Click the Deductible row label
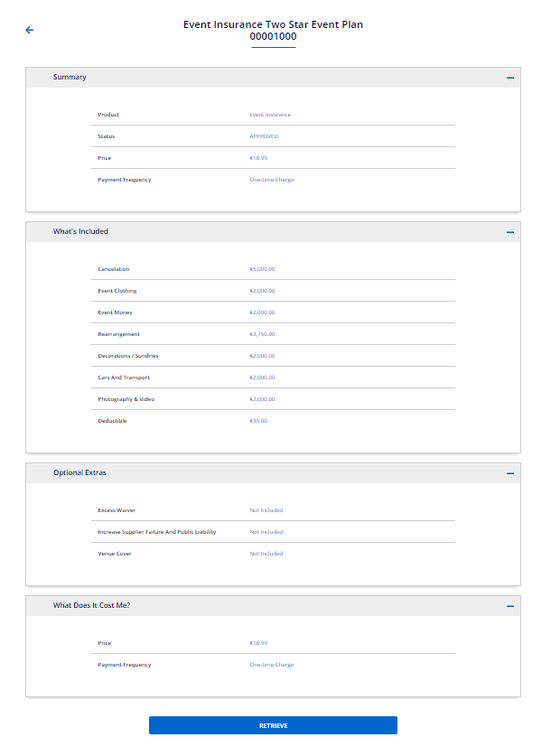542x756 pixels. tap(112, 421)
